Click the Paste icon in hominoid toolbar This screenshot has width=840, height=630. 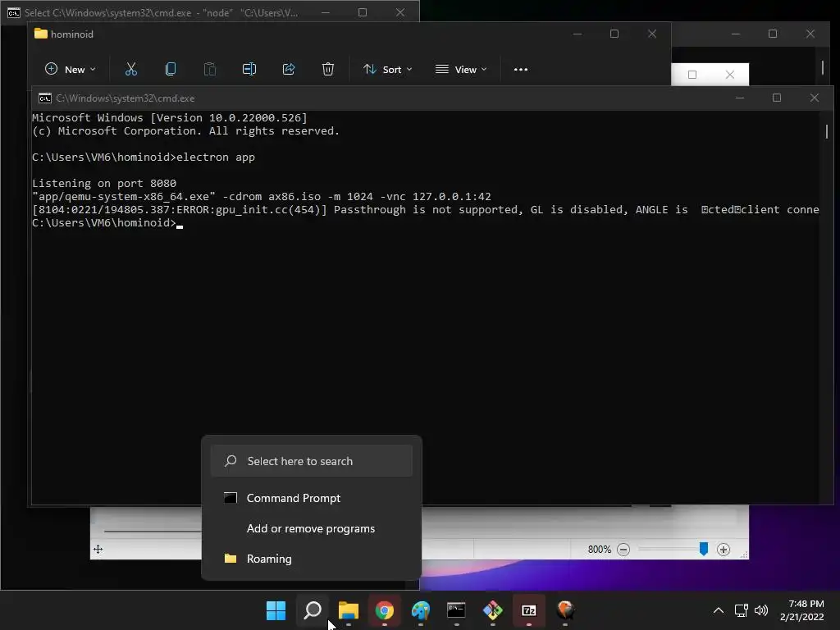pos(210,69)
